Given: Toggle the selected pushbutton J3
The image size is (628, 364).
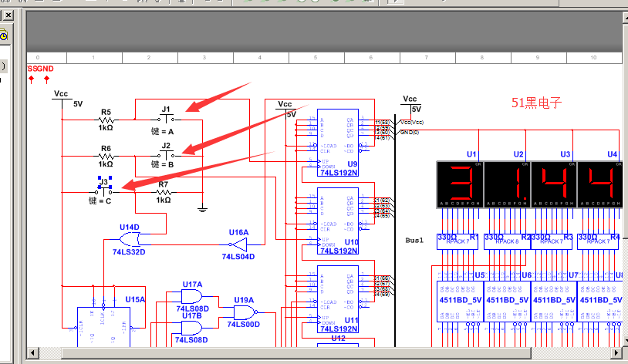Looking at the screenshot, I should pyautogui.click(x=103, y=191).
